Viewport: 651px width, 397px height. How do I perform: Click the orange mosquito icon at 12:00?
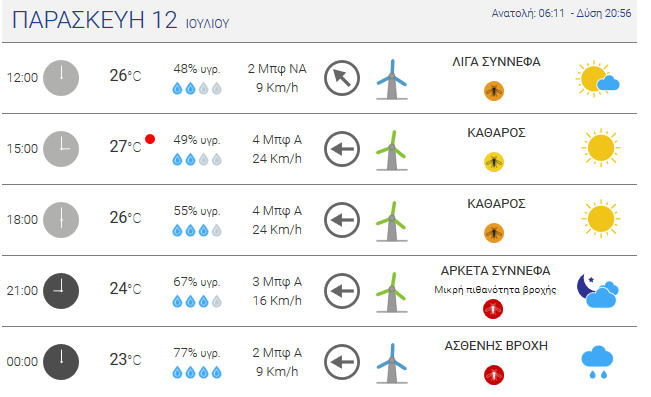[494, 91]
